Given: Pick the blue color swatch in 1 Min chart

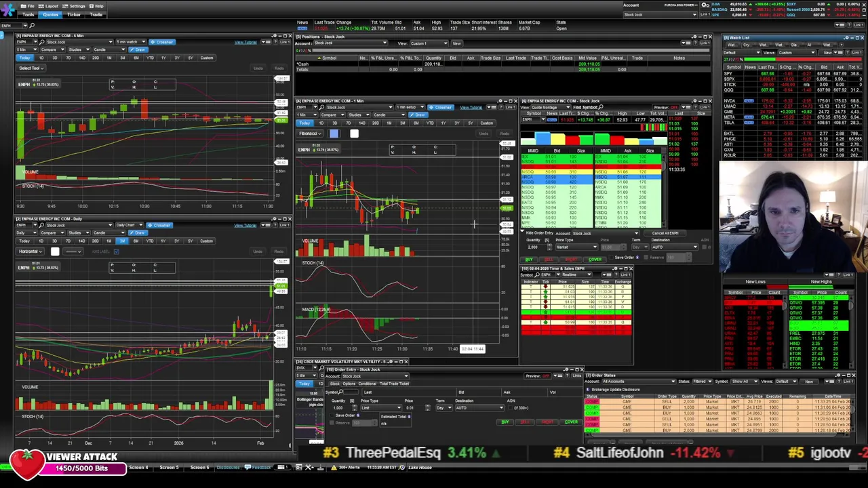Looking at the screenshot, I should (x=334, y=134).
